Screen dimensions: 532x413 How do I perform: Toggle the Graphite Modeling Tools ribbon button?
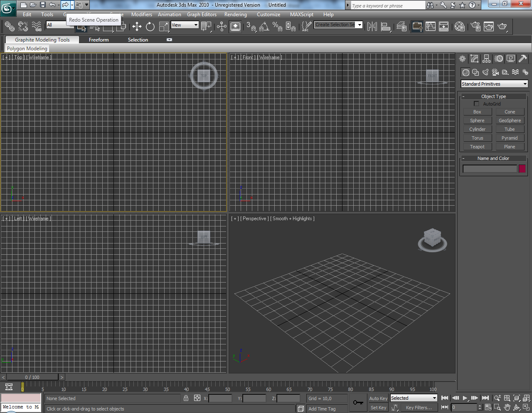417,27
